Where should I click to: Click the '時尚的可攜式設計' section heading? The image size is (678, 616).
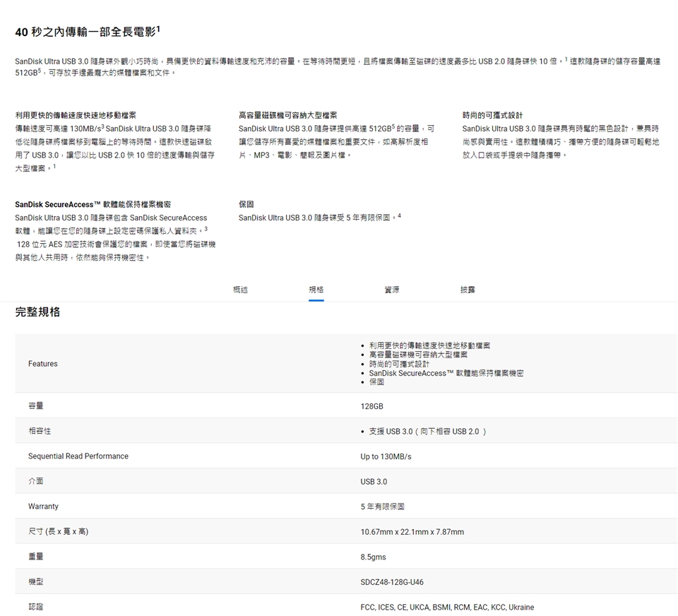(x=492, y=115)
